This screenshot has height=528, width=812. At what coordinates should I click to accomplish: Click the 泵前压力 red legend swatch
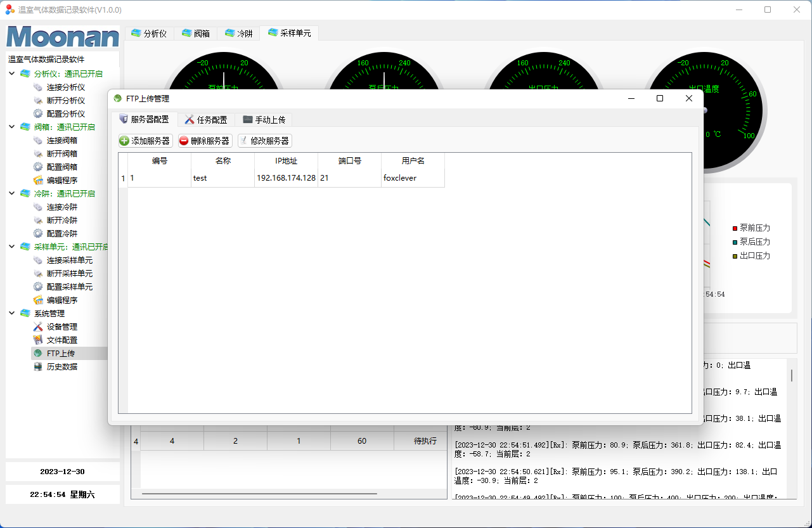pos(735,228)
